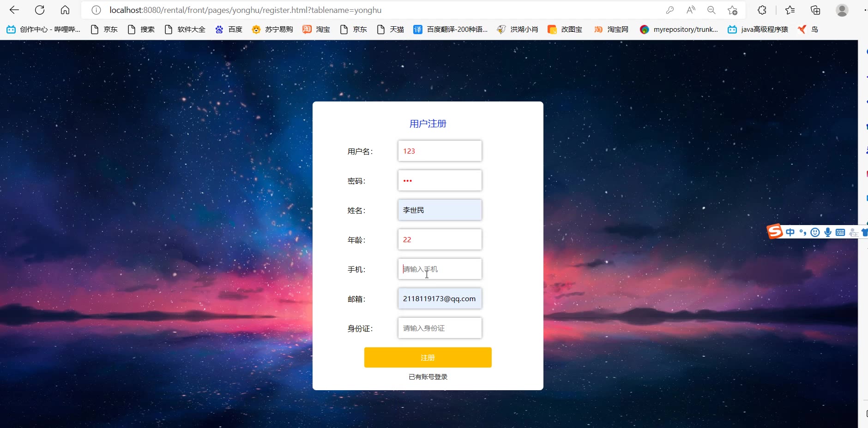Viewport: 868px width, 428px height.
Task: Open the 创作中心 - 哔哩哔... bookmark
Action: (x=43, y=30)
